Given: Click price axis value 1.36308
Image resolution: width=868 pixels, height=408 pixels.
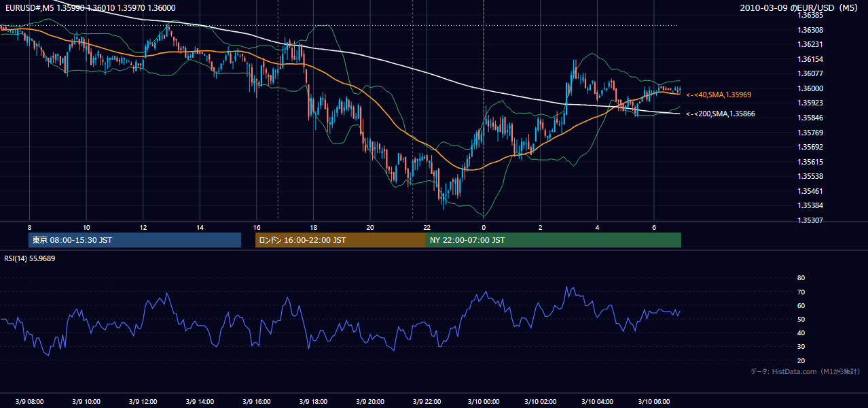Looking at the screenshot, I should [810, 30].
